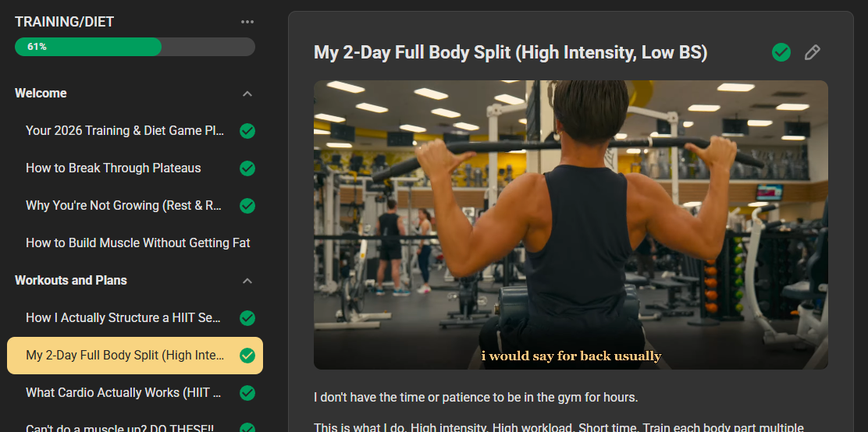Image resolution: width=868 pixels, height=432 pixels.
Task: Click the Workouts and Plans section header
Action: (x=71, y=281)
